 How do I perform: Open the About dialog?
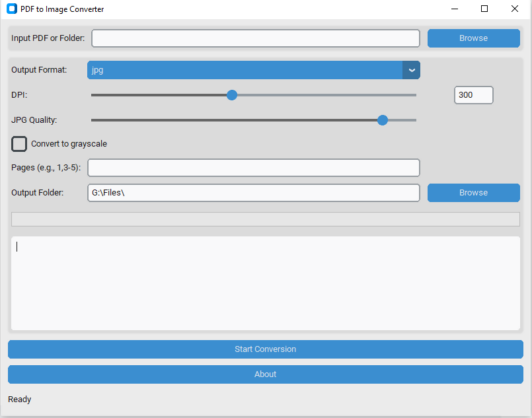[x=266, y=374]
